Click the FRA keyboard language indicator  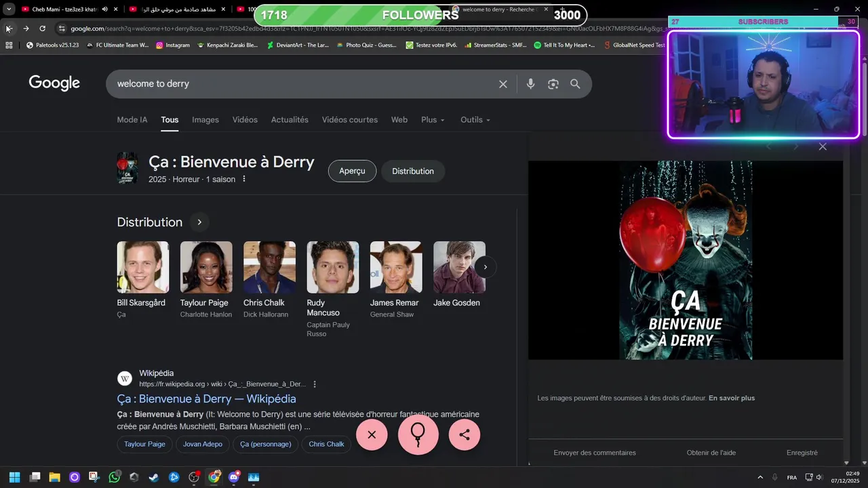(791, 477)
